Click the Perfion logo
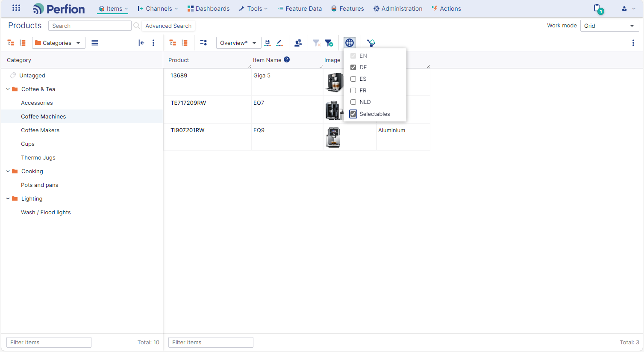 pyautogui.click(x=59, y=9)
